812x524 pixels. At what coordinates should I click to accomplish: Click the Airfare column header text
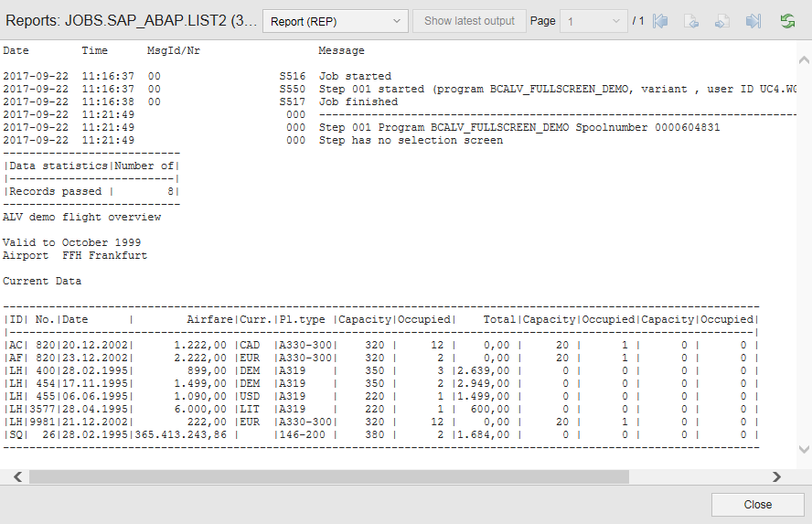209,320
